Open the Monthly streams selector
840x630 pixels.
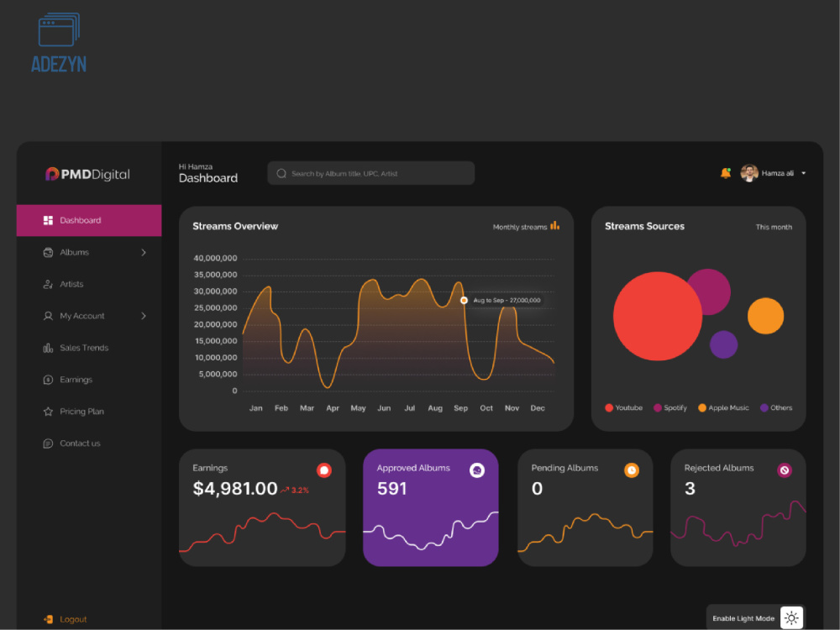pos(526,227)
